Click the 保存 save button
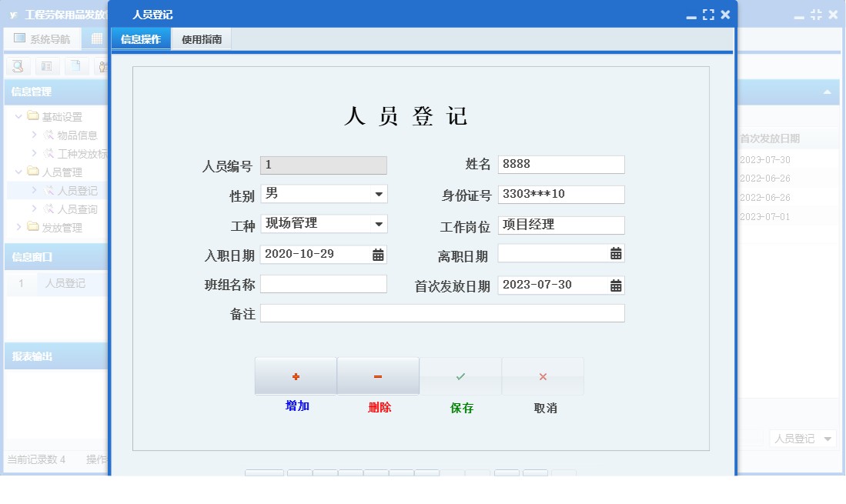Screen dimensions: 846x504 click(460, 375)
